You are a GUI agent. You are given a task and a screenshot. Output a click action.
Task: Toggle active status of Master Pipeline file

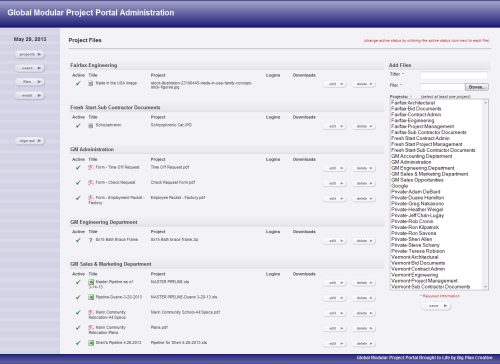[78, 282]
